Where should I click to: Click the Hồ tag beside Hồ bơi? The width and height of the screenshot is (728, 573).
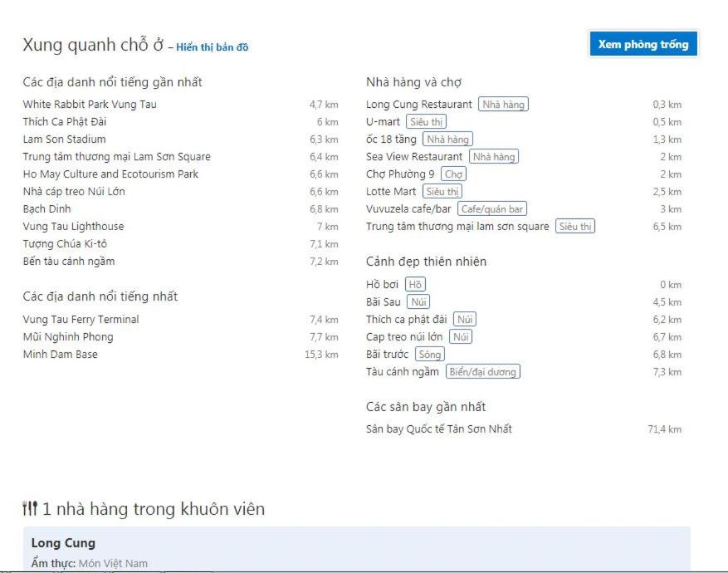[415, 285]
